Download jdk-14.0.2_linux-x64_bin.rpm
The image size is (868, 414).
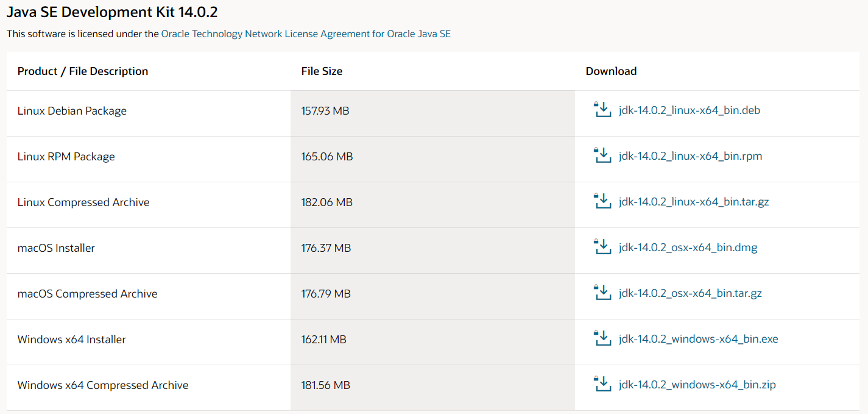(x=691, y=157)
